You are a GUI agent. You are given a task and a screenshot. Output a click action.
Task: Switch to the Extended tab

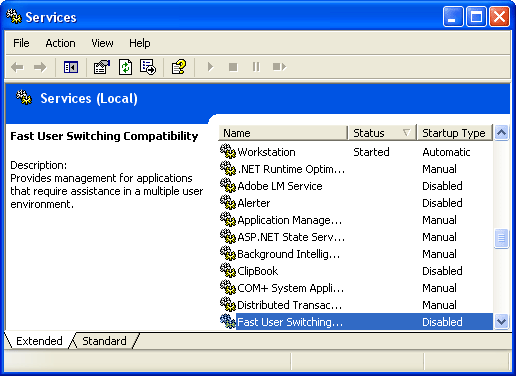point(39,341)
